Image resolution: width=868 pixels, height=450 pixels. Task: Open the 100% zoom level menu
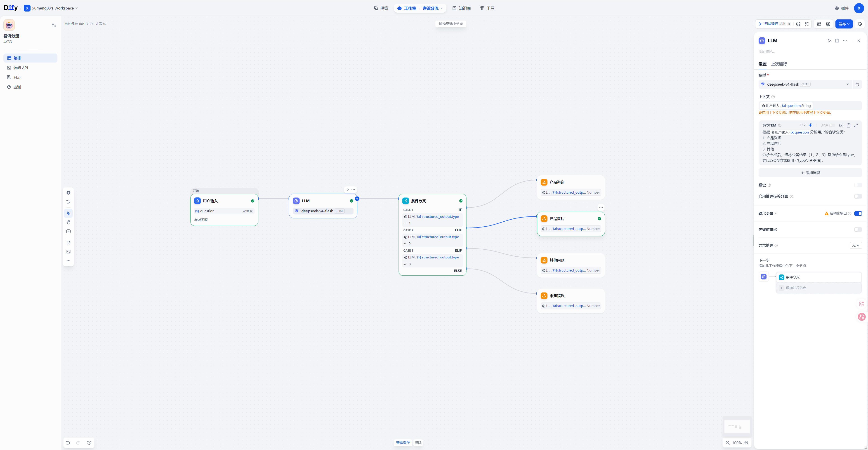pos(737,443)
